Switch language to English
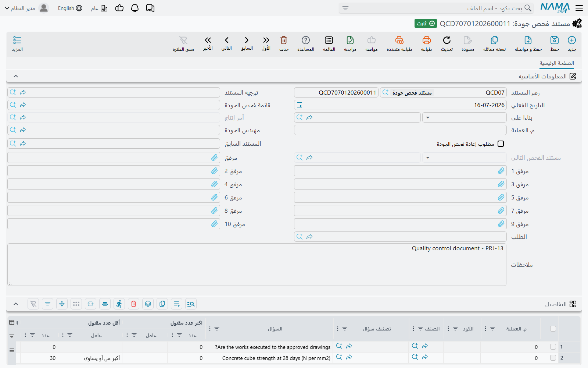This screenshot has height=368, width=588. tap(70, 8)
